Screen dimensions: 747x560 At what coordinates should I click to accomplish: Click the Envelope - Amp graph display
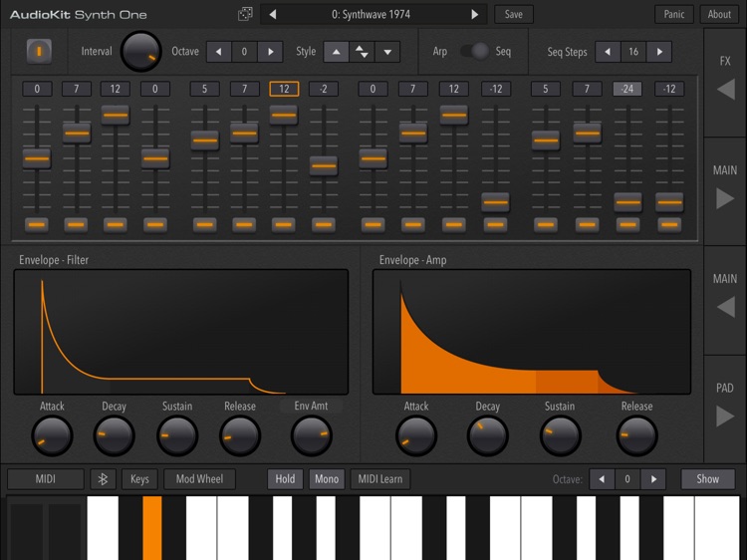[x=532, y=332]
